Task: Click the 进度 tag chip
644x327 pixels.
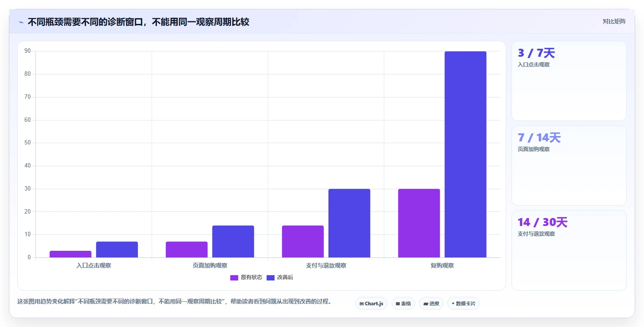Action: 431,304
